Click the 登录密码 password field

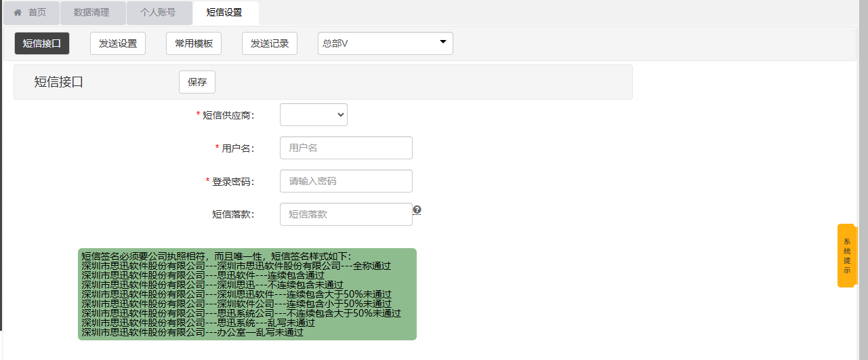click(x=346, y=181)
